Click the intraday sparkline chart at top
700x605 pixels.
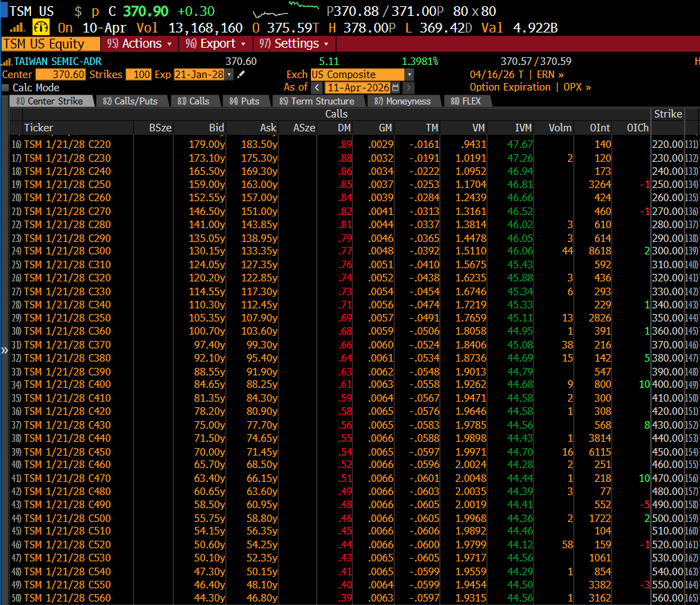(285, 9)
